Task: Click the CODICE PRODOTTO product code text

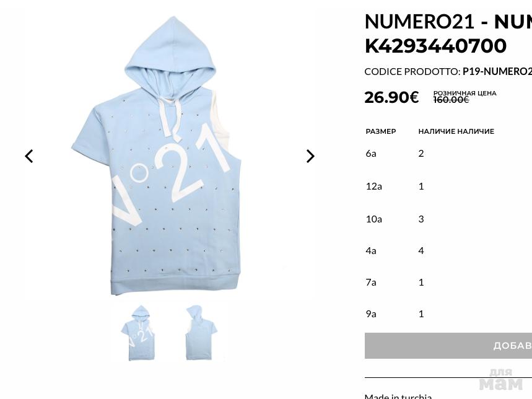Action: [x=448, y=72]
